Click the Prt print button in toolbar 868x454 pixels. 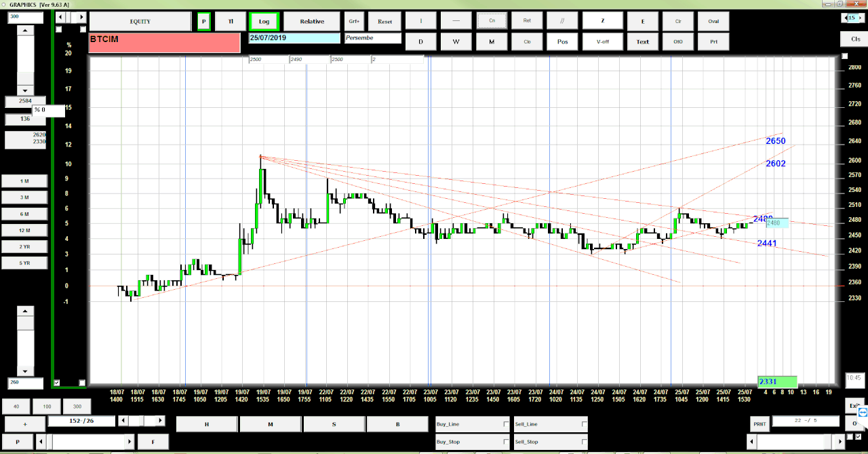713,41
